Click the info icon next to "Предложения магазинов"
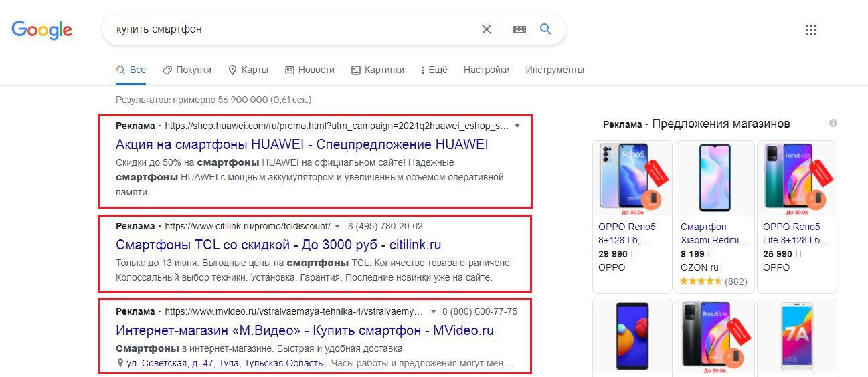The width and height of the screenshot is (868, 377). coord(833,123)
